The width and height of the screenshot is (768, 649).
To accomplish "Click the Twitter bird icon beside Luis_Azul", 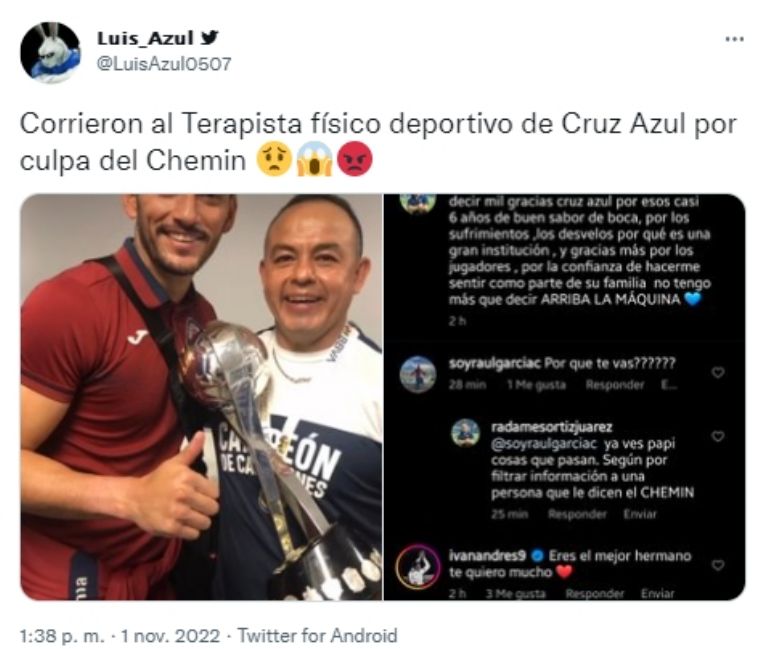I will [209, 37].
